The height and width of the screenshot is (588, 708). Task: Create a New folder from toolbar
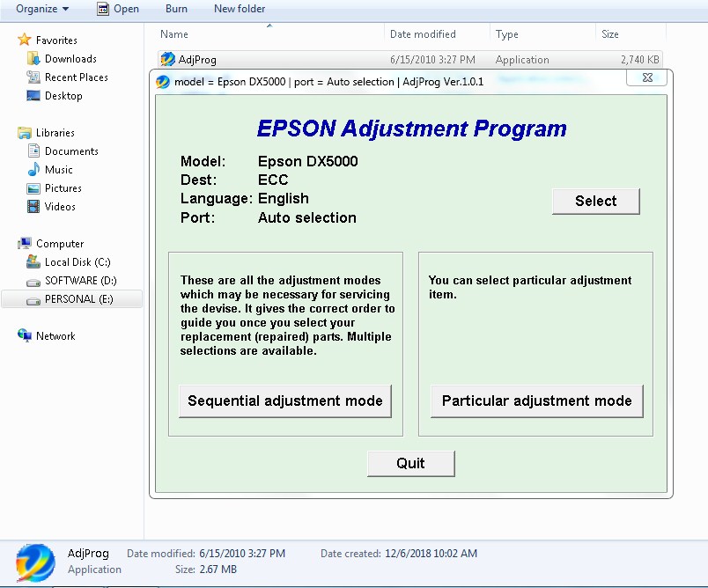240,9
